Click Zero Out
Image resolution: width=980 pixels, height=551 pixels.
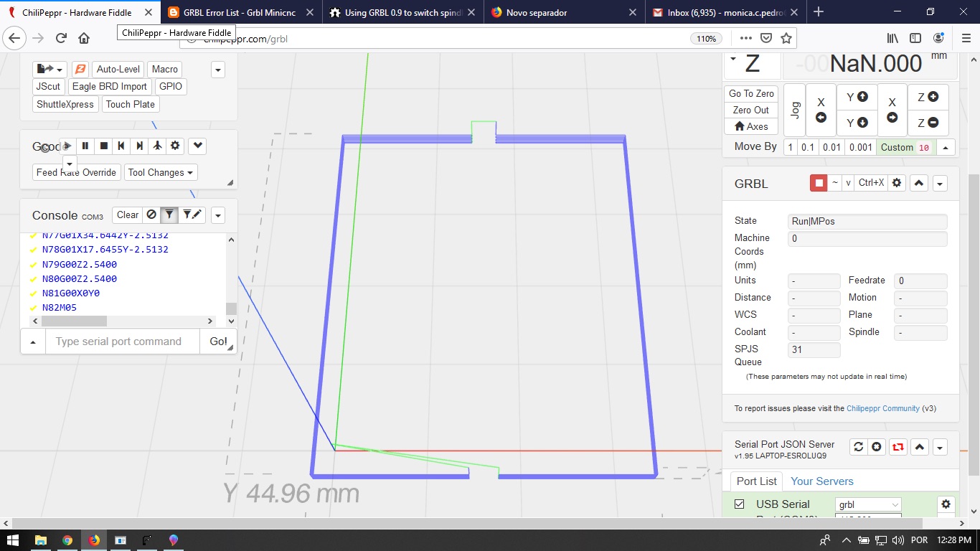[751, 110]
